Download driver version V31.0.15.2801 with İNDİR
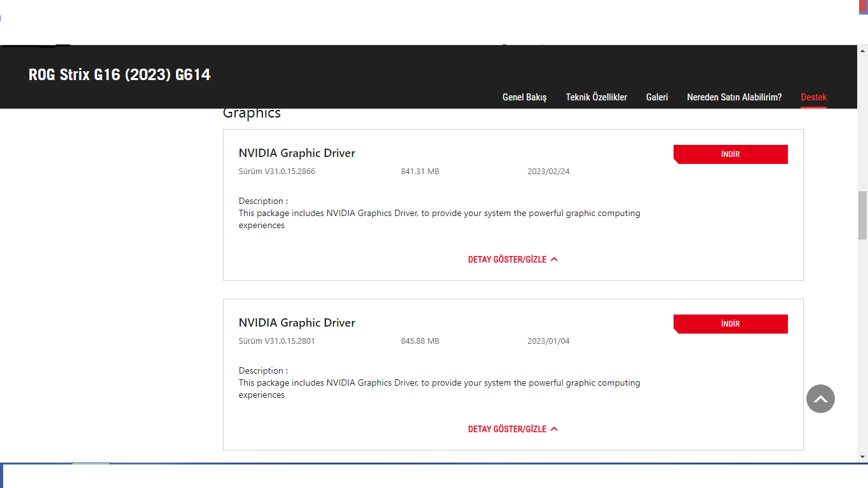Screen dimensions: 868x488 [x=731, y=324]
